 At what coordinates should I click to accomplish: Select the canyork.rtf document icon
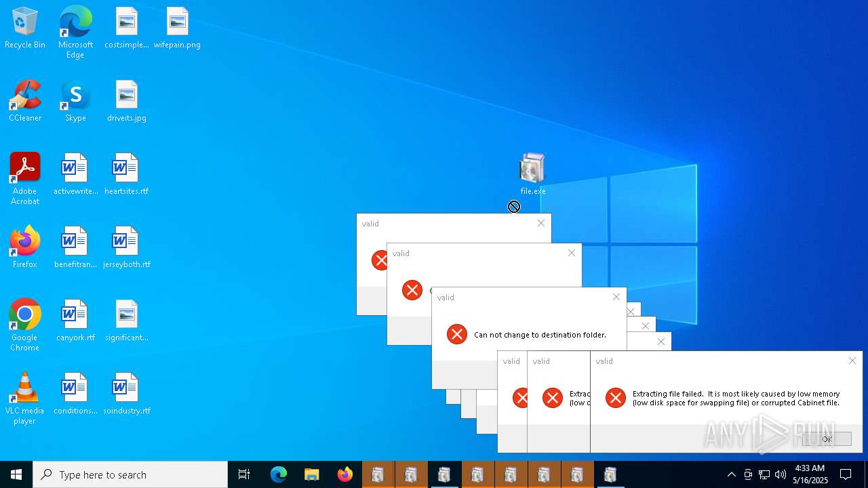tap(75, 321)
